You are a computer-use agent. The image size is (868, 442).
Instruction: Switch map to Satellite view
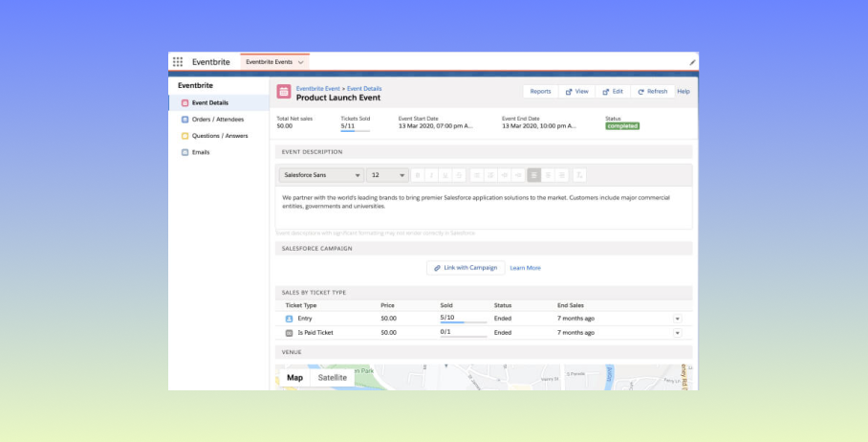(x=332, y=378)
